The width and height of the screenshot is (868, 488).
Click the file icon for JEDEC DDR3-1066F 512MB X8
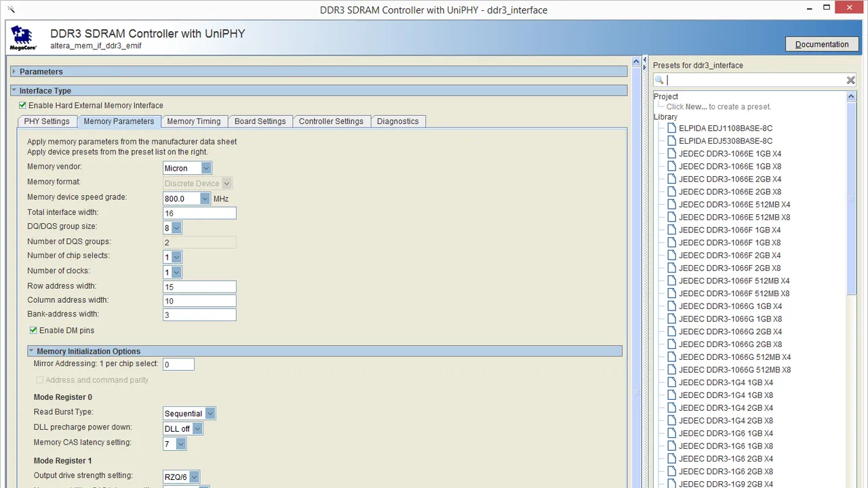tap(671, 293)
